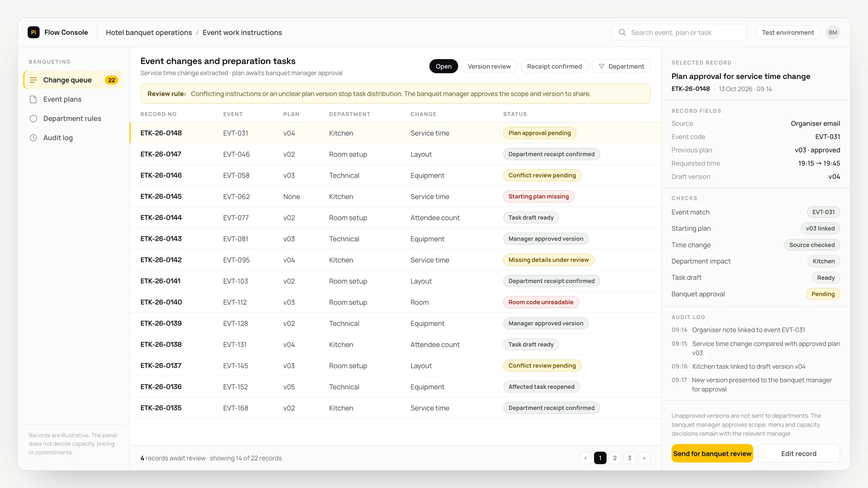Select the Open filter chip

click(x=443, y=67)
